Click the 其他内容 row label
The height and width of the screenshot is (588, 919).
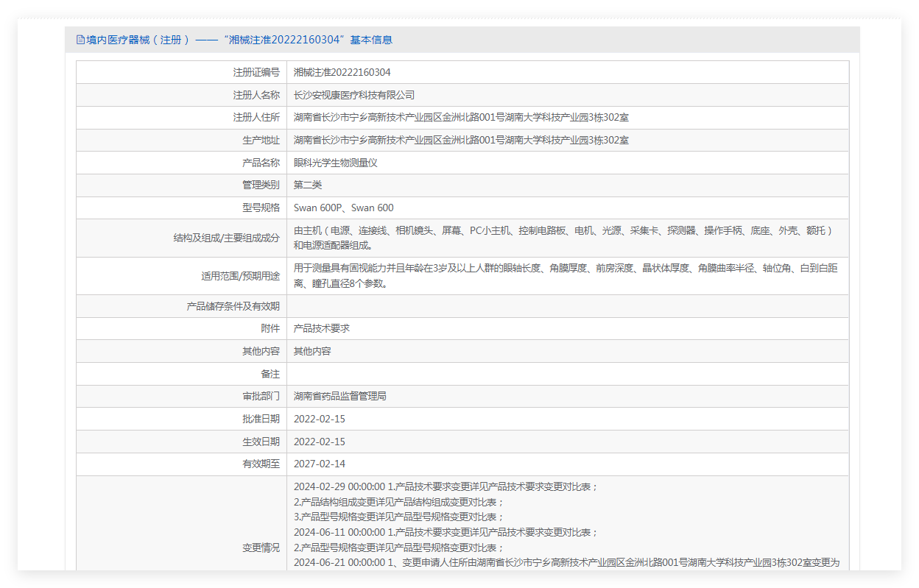[x=261, y=351]
